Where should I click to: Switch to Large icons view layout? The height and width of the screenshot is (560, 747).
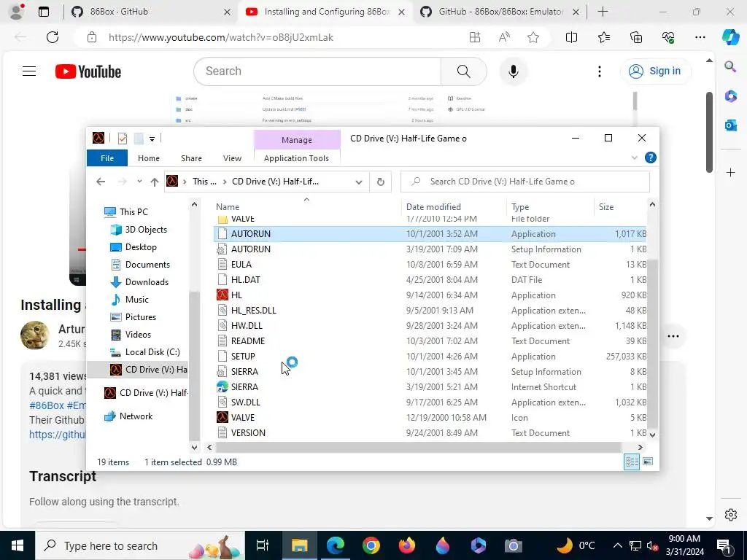coord(648,462)
